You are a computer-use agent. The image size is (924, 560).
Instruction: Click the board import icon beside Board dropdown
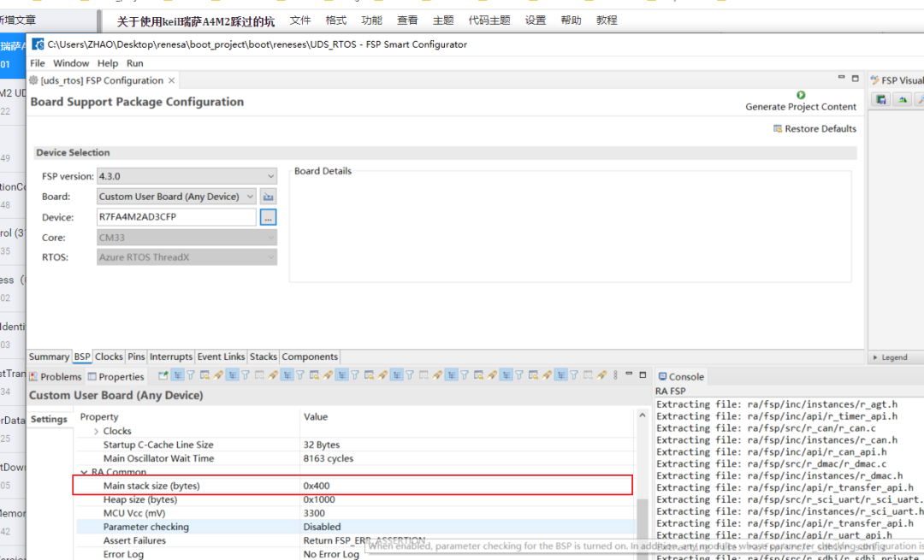(x=268, y=197)
